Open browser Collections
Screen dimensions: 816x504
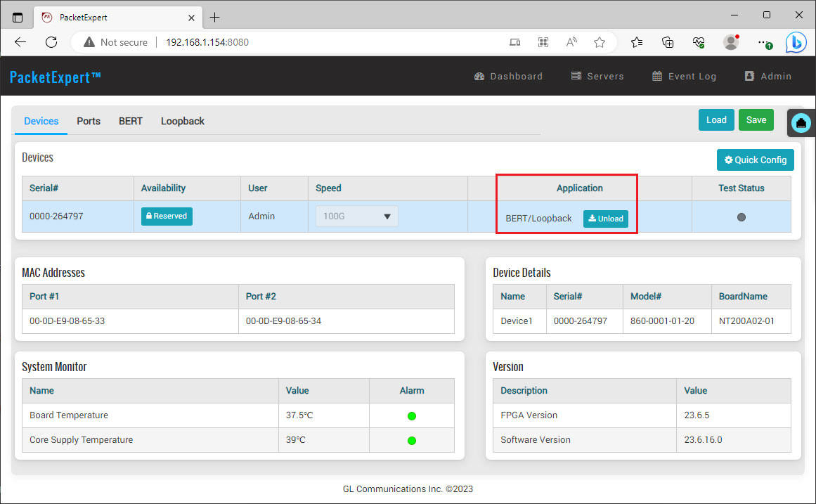tap(668, 42)
